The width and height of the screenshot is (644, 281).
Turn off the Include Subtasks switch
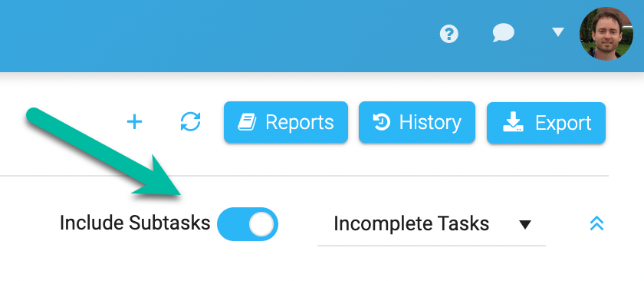point(248,224)
